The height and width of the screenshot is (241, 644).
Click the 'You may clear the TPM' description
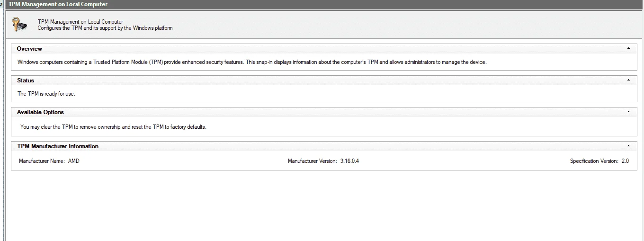point(114,127)
